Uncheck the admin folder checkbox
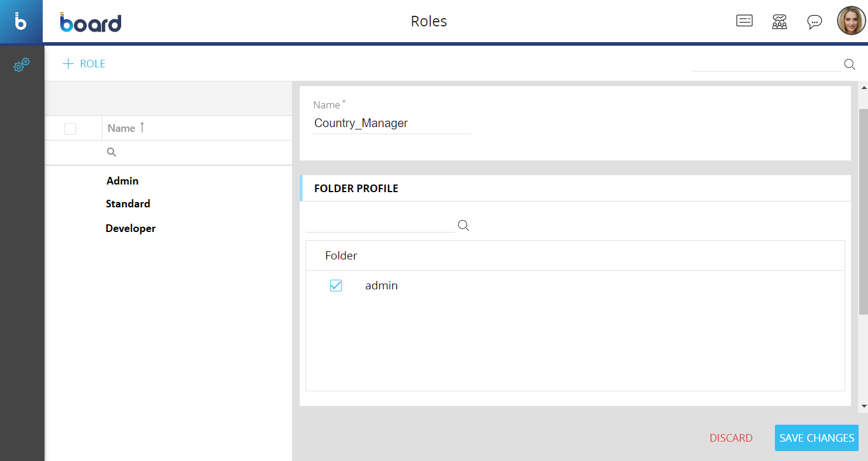This screenshot has width=868, height=461. [x=336, y=285]
